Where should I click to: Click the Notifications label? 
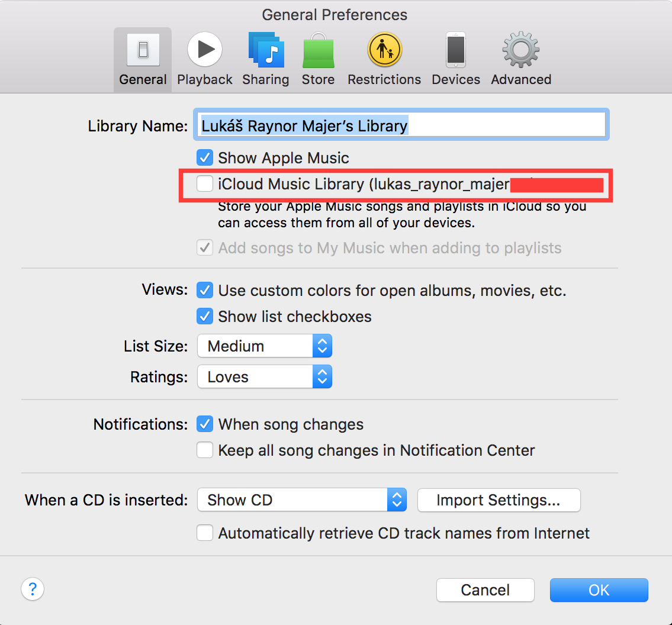click(x=140, y=424)
